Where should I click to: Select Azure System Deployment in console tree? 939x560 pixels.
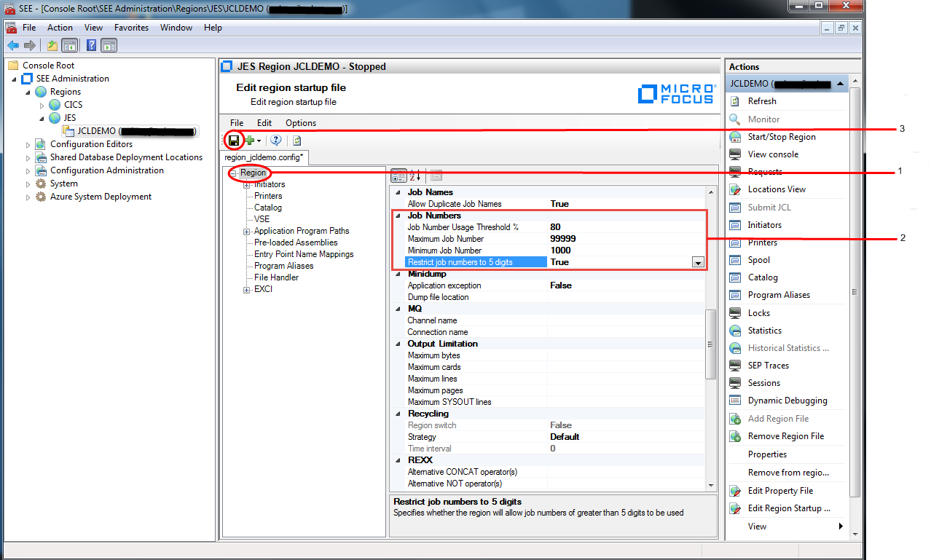pyautogui.click(x=101, y=197)
